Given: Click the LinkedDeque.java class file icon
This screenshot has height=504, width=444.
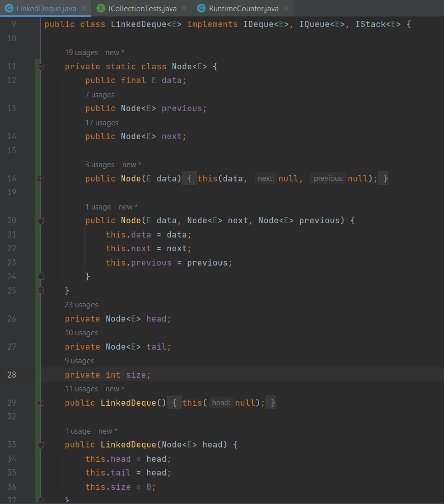Looking at the screenshot, I should tap(9, 9).
